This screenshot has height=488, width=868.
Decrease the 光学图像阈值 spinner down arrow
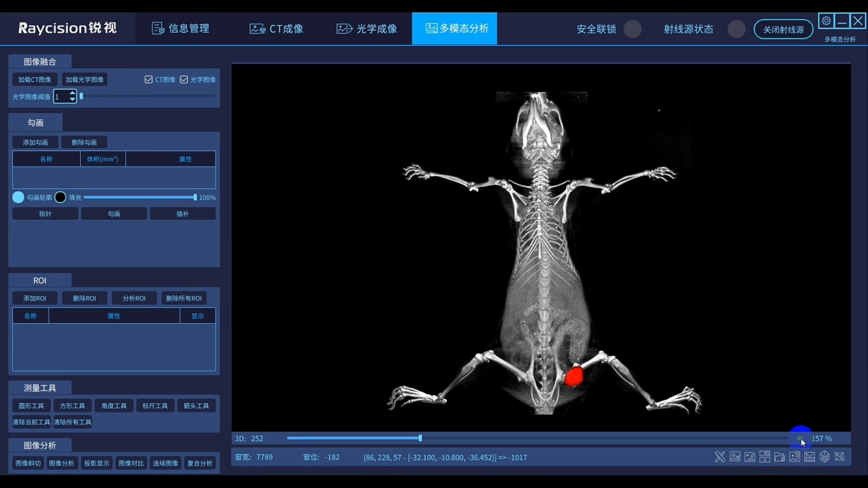72,99
